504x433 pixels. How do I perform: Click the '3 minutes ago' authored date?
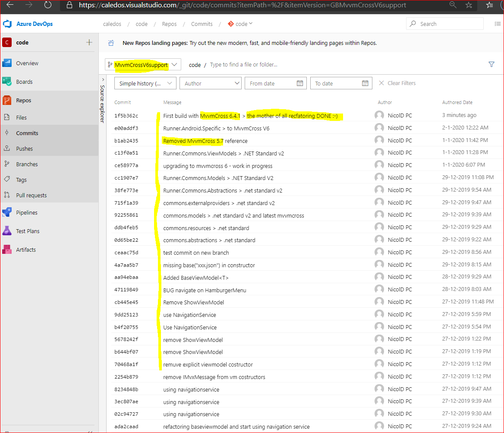(x=459, y=115)
